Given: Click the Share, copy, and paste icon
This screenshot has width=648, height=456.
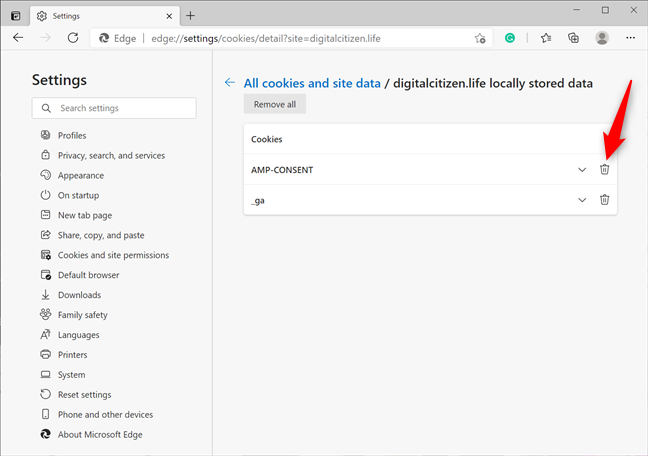Looking at the screenshot, I should [x=45, y=234].
